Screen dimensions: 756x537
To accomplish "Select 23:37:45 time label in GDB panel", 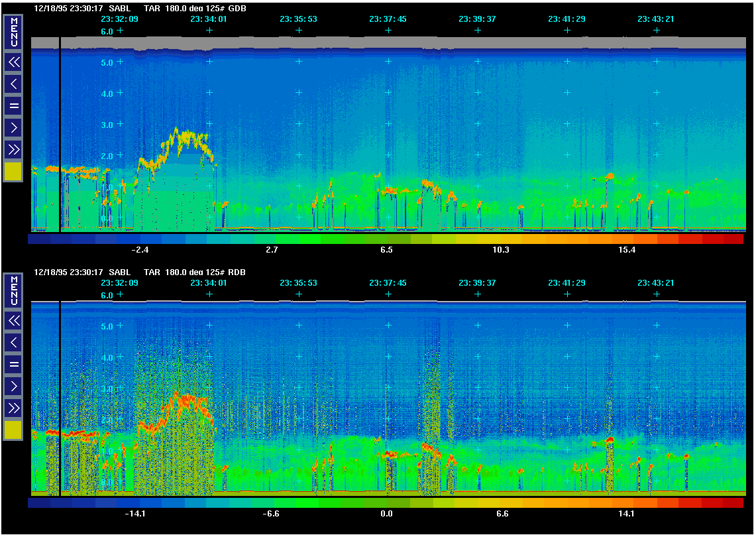I will (x=388, y=19).
